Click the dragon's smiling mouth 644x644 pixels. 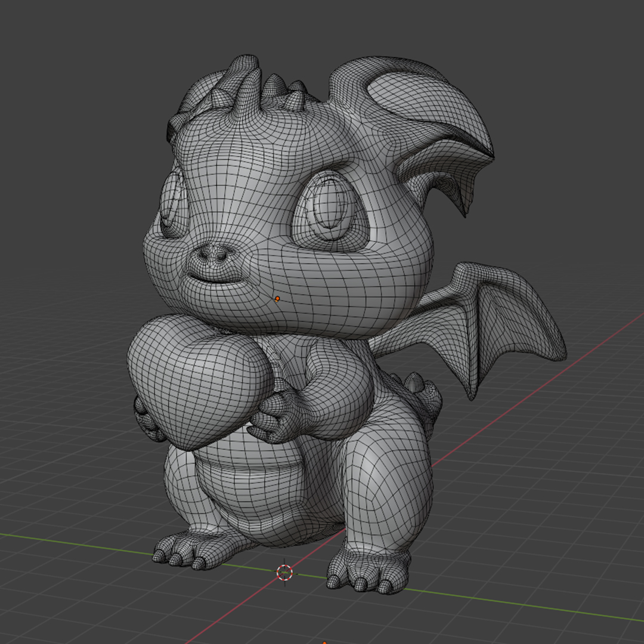pos(215,278)
